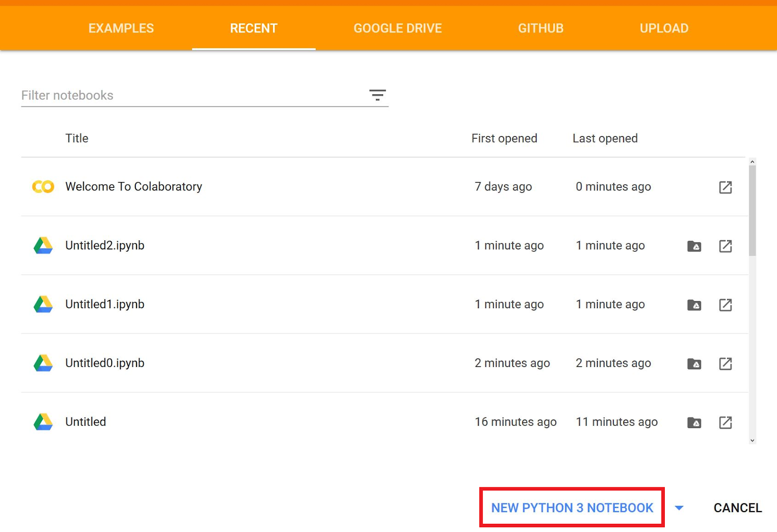The height and width of the screenshot is (532, 777).
Task: Open Untitled notebook in new tab icon
Action: (x=726, y=422)
